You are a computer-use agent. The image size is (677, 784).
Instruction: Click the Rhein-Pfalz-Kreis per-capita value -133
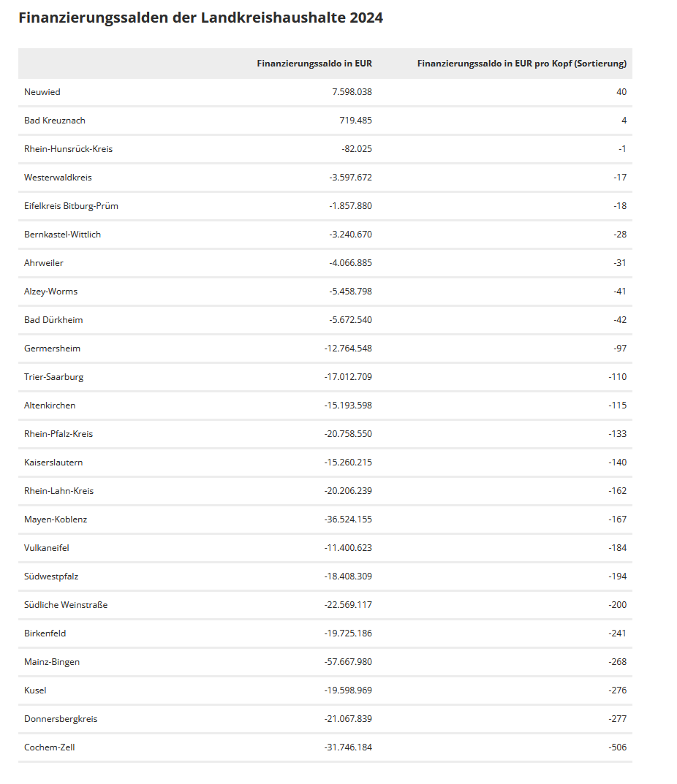coord(618,434)
